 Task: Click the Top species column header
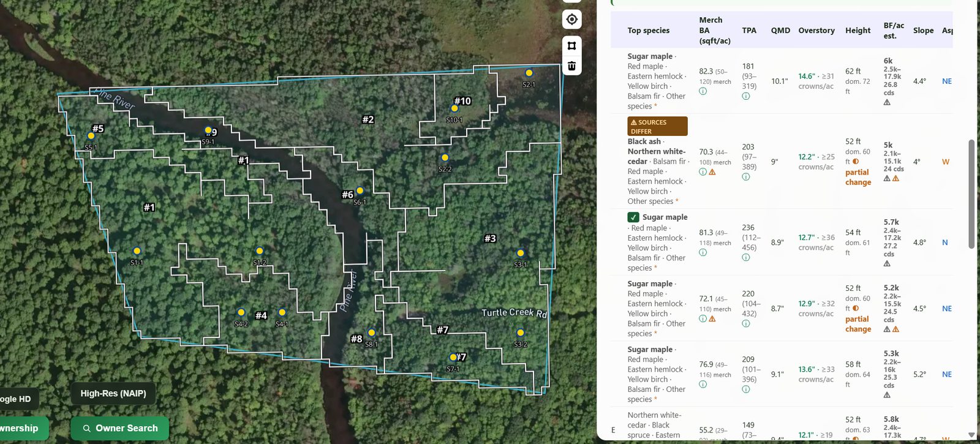click(648, 31)
